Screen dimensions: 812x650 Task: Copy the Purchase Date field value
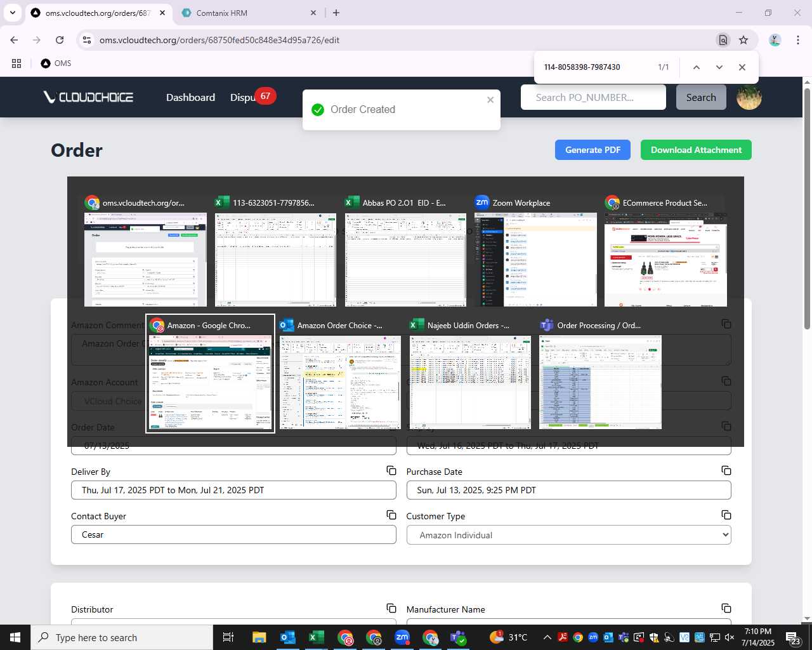[x=726, y=470]
